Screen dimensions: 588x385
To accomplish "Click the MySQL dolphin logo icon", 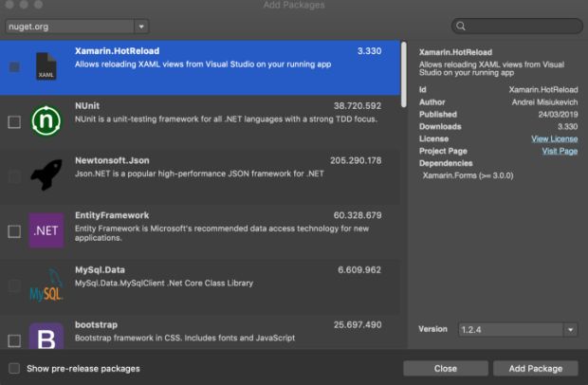I will coord(46,284).
